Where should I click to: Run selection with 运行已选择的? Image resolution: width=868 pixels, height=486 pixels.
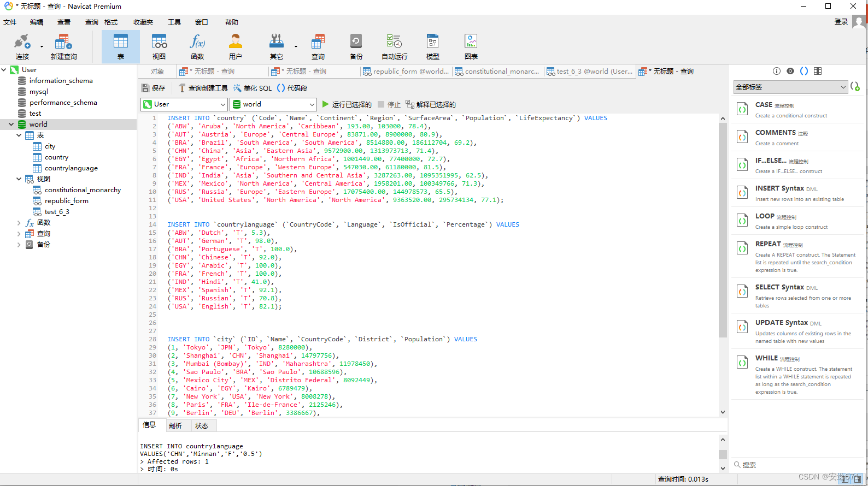347,104
